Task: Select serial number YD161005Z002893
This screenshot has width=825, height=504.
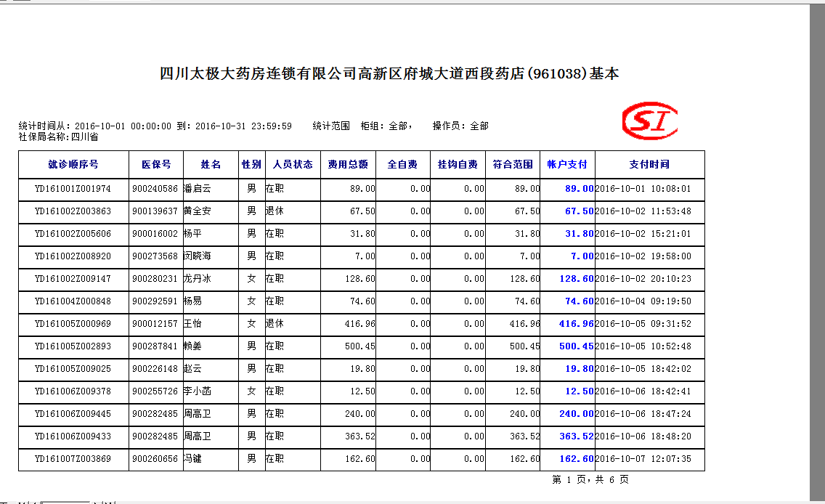Action: click(73, 346)
